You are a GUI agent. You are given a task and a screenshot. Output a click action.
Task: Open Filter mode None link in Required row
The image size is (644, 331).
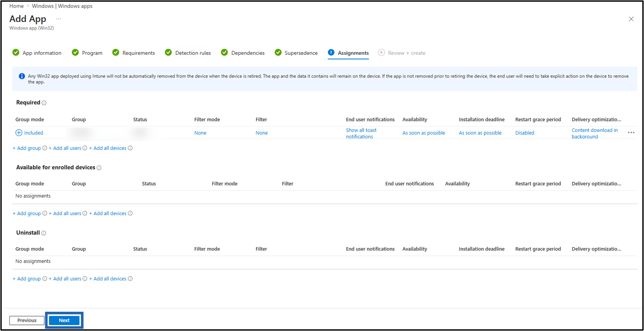pos(200,133)
